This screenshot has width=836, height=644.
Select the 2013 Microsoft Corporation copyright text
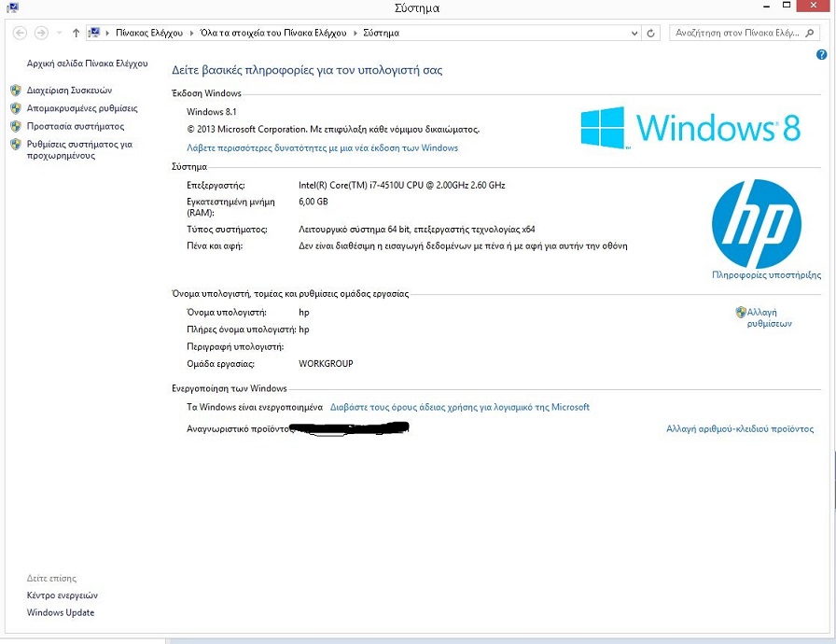tap(333, 129)
